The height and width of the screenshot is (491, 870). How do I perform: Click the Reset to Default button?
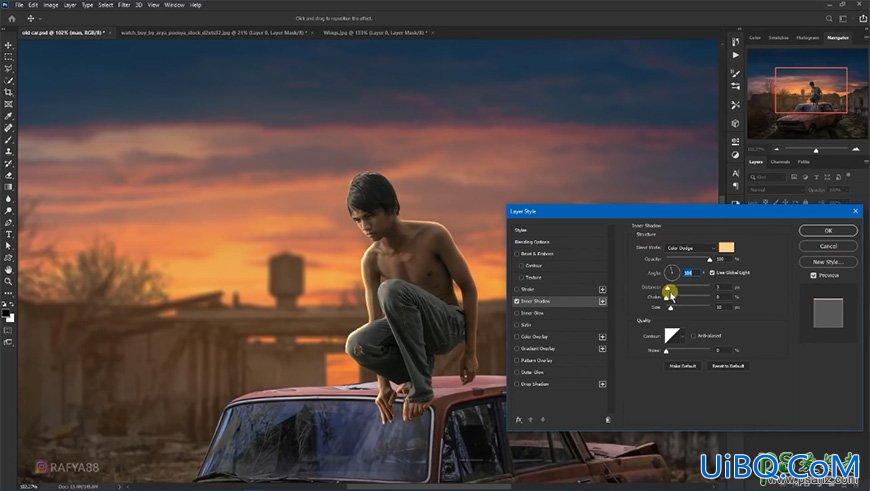tap(728, 366)
